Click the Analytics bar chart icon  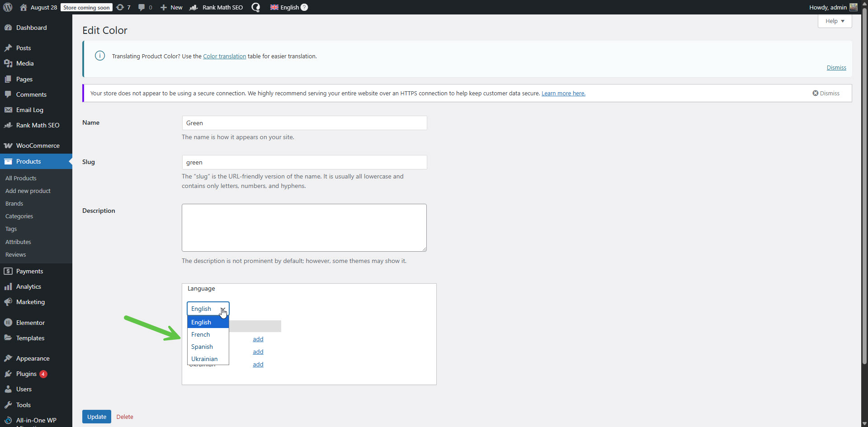(8, 286)
